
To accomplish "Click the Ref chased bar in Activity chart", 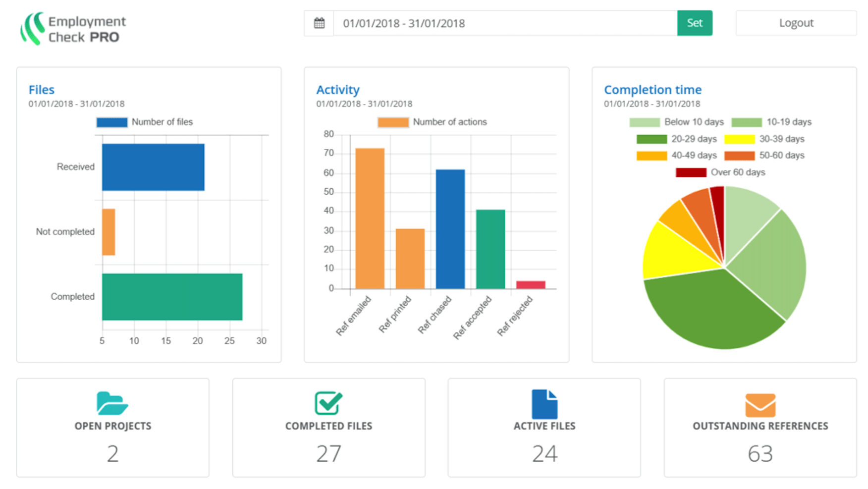I will (x=450, y=228).
